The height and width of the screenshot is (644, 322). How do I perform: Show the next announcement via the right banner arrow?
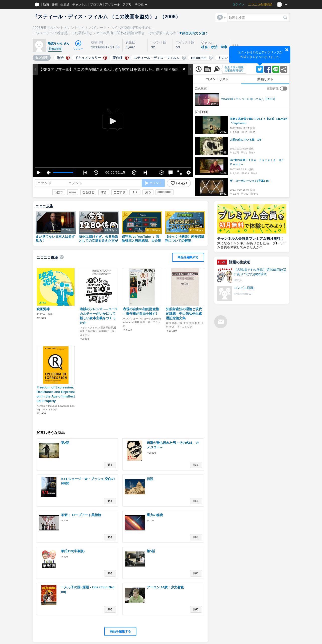click(191, 69)
